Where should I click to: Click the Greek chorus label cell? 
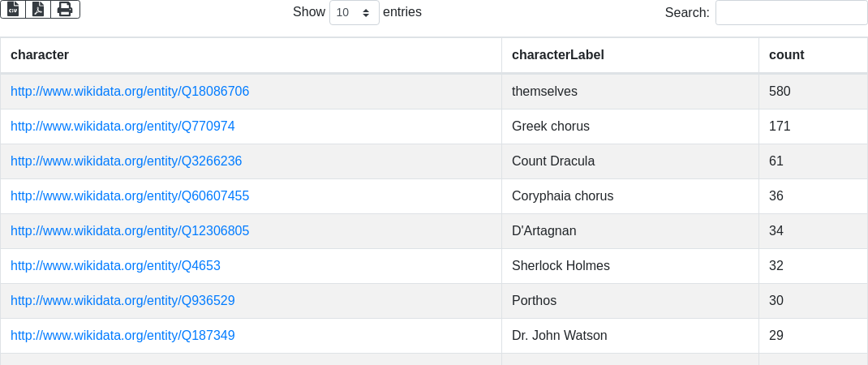[551, 127]
